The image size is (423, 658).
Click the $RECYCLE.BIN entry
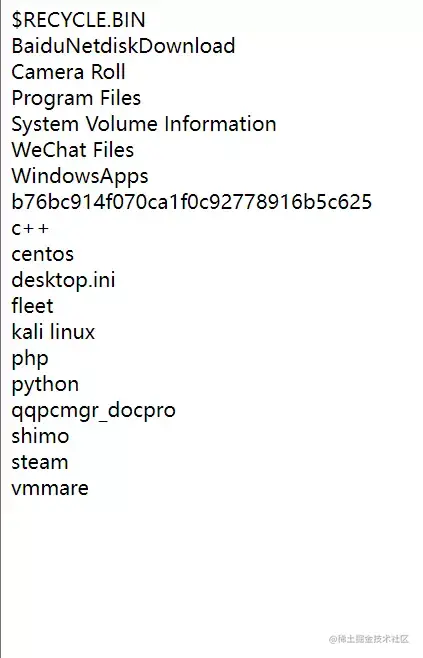point(78,20)
